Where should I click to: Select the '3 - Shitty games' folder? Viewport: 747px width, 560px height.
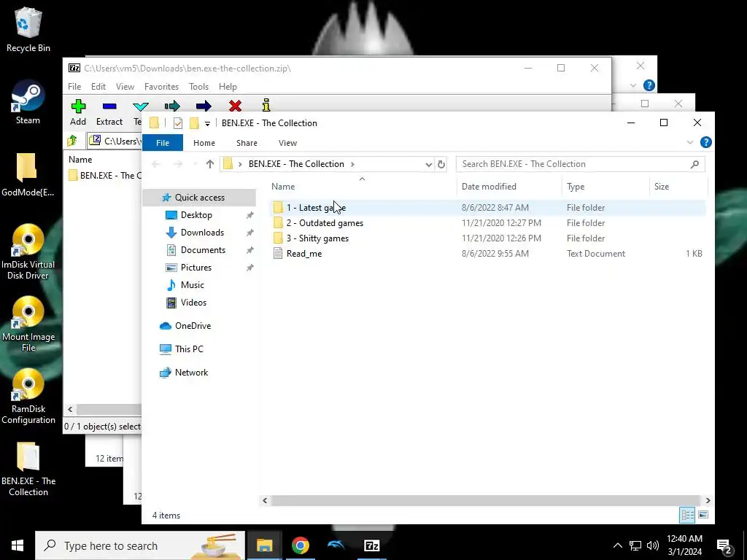[x=487, y=238]
